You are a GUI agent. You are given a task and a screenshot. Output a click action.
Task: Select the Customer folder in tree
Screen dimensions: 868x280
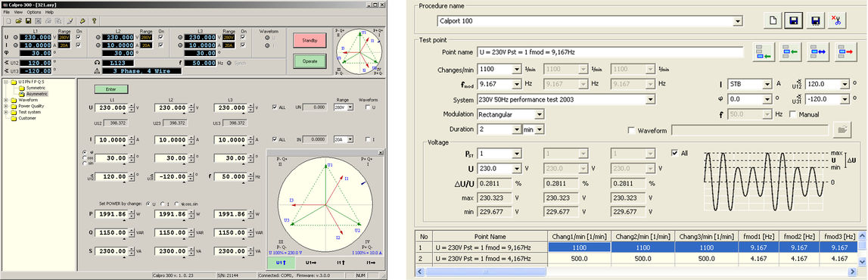coord(27,118)
